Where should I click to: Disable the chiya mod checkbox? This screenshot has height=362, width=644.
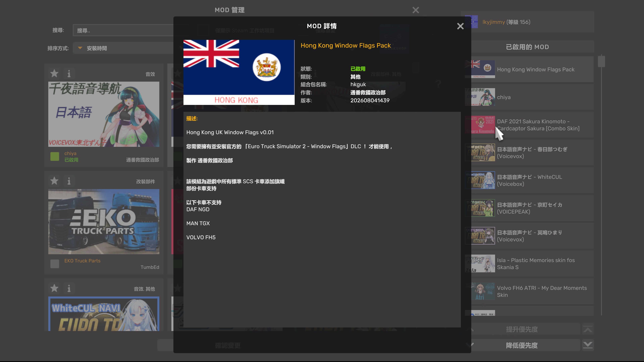pyautogui.click(x=55, y=156)
